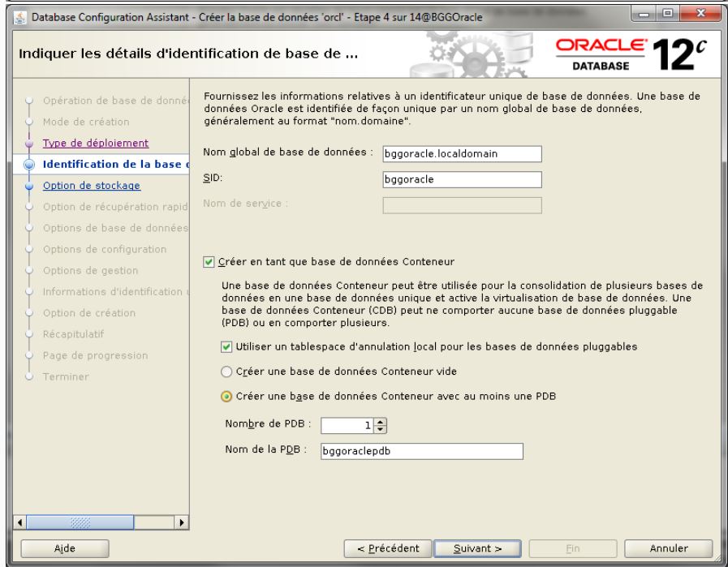Viewport: 728px width, 567px height.
Task: Go back with the '< Précédent' button
Action: (388, 548)
